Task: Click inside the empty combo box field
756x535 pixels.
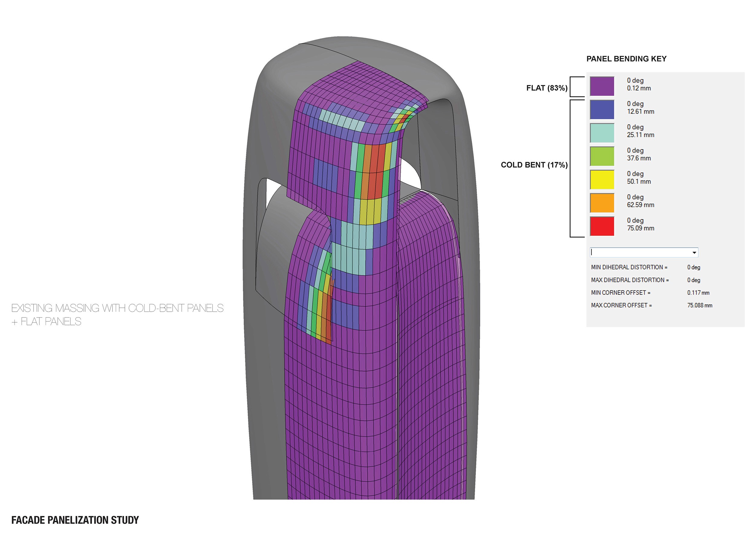Action: tap(639, 253)
